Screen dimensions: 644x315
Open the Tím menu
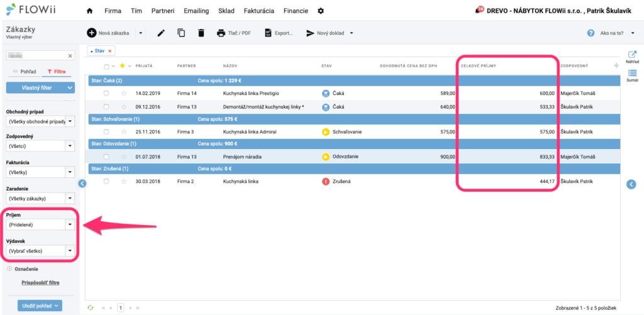tap(136, 11)
